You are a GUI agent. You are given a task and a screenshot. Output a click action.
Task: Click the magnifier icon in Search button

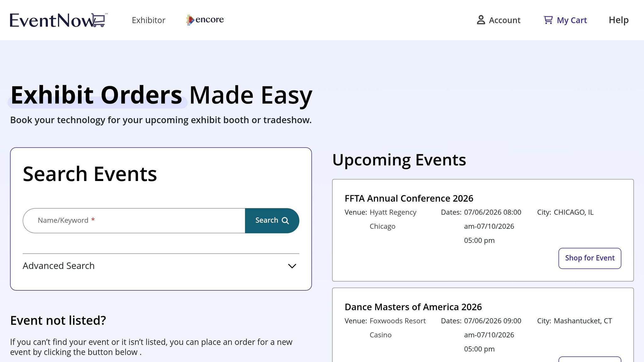pos(285,221)
